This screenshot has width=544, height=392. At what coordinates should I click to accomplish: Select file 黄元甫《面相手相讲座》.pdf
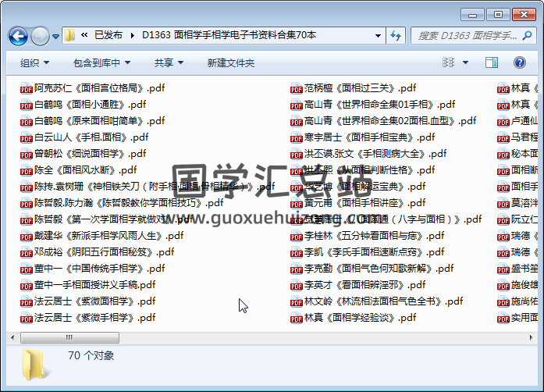coord(358,203)
